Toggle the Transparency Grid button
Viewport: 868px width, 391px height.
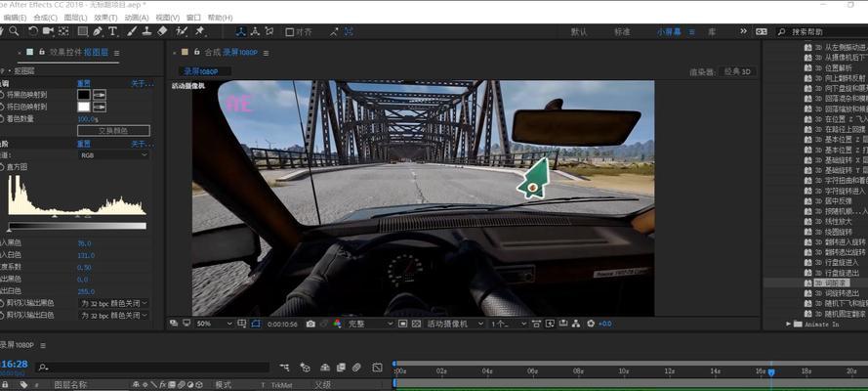[416, 324]
